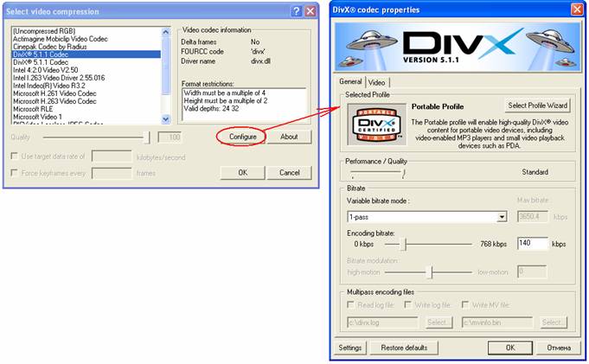
Task: Click the DivX Certified Portable profile logo
Action: [x=377, y=125]
